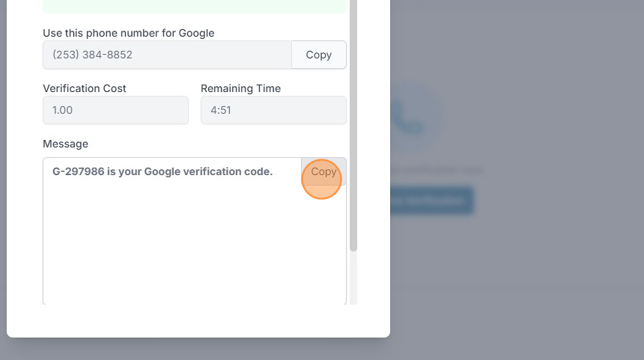Click the white footer area of the dialog

pyautogui.click(x=195, y=321)
